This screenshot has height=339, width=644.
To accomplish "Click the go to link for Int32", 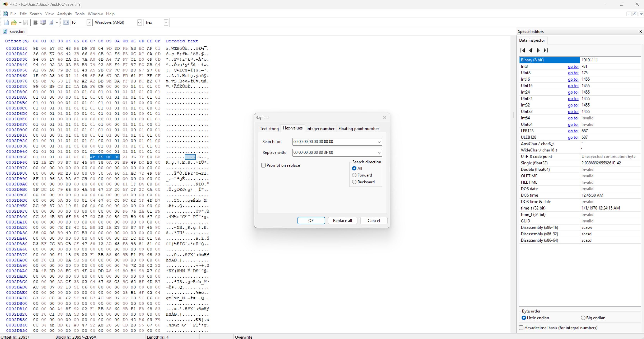I will pos(573,105).
